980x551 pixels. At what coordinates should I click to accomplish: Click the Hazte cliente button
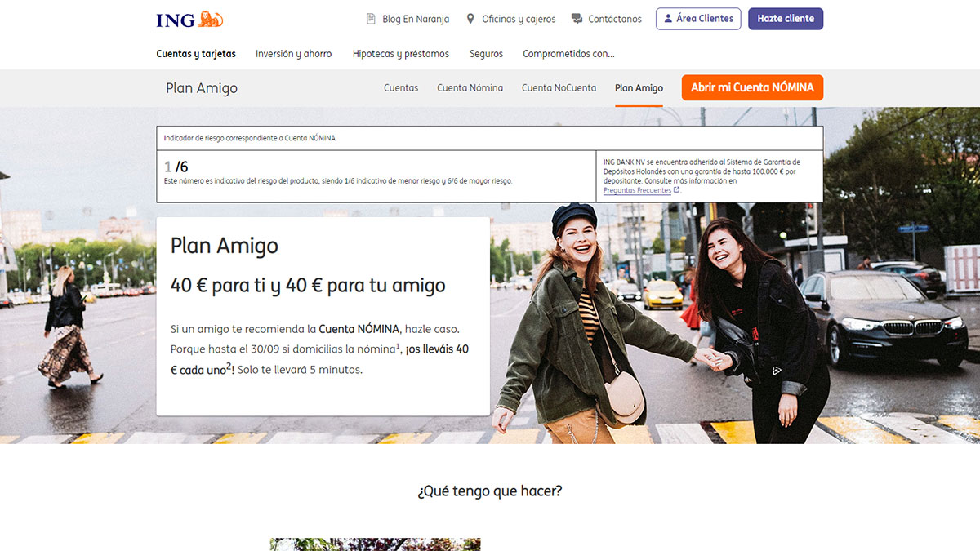pyautogui.click(x=785, y=19)
